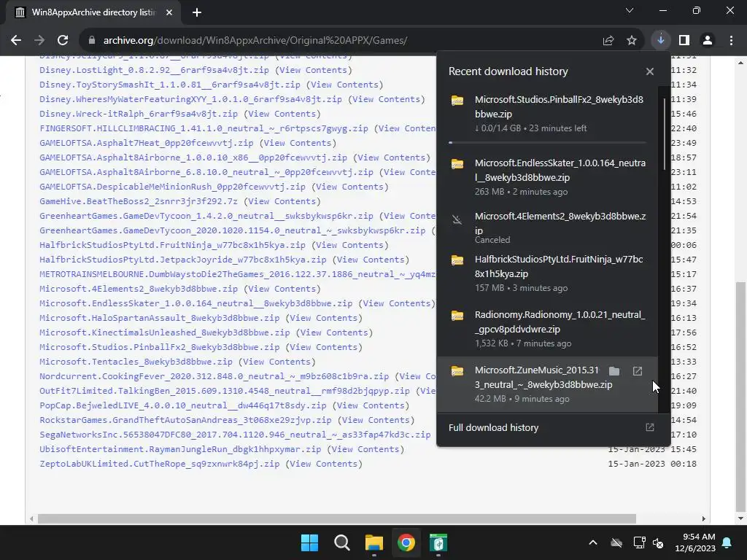Image resolution: width=747 pixels, height=560 pixels.
Task: Select the Radionomy download entry in popup
Action: 547,329
